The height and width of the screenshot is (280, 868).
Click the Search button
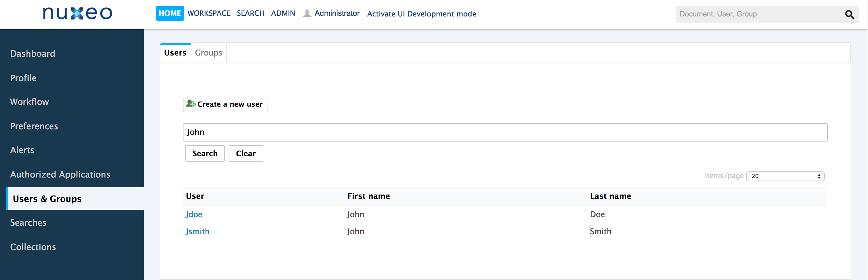(x=205, y=153)
